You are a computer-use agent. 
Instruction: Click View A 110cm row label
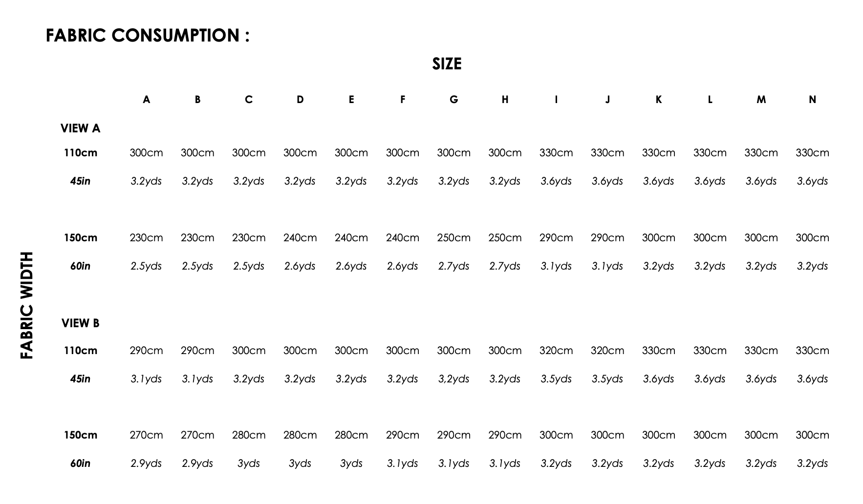coord(80,153)
